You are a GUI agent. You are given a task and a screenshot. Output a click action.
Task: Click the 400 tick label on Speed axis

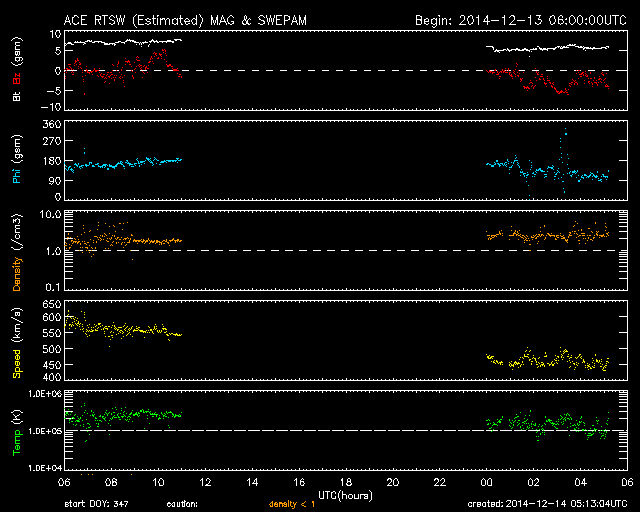(x=52, y=377)
